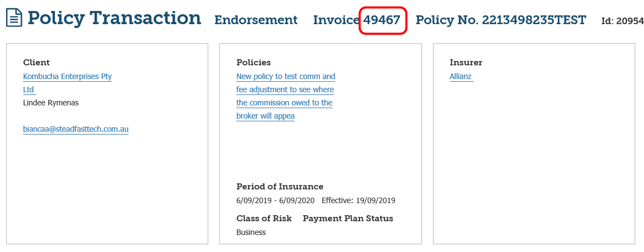Follow the Allianz insurer link
644x252 pixels.
[x=460, y=77]
